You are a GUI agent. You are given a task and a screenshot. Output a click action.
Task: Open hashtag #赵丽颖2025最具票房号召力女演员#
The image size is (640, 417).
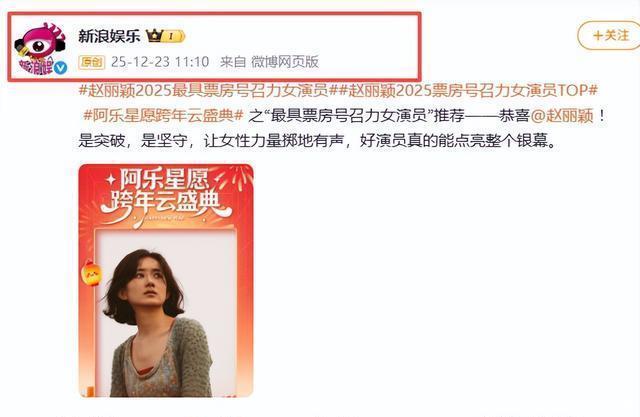pos(204,90)
